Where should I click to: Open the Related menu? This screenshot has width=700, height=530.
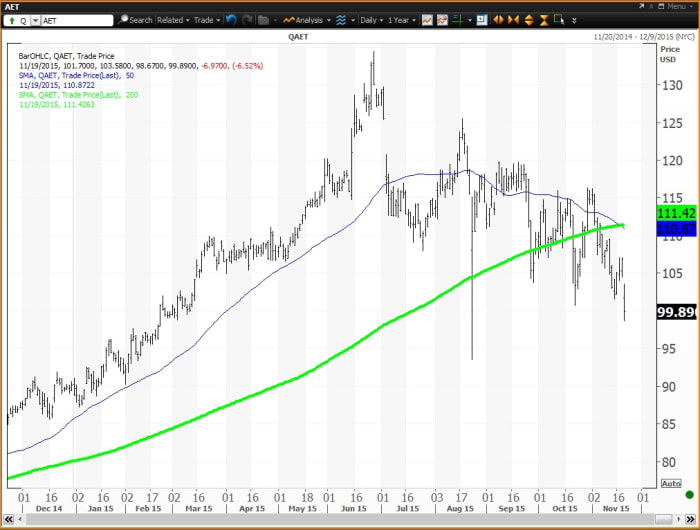(172, 20)
